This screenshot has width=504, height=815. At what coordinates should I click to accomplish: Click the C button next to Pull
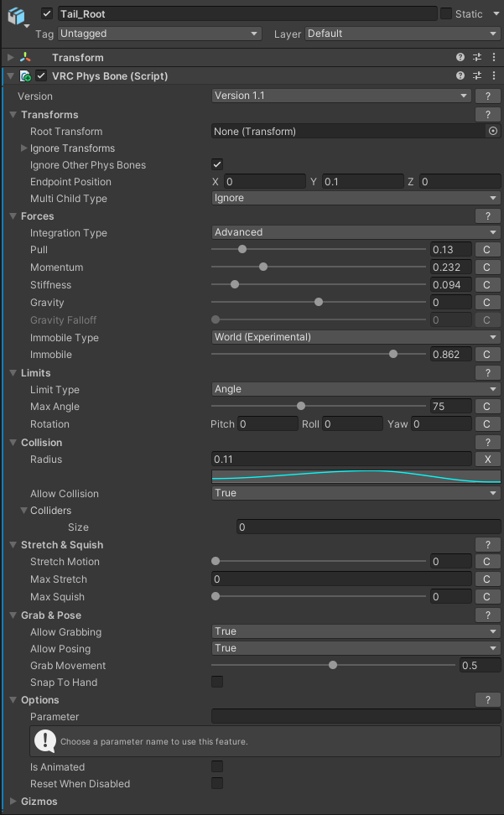487,250
